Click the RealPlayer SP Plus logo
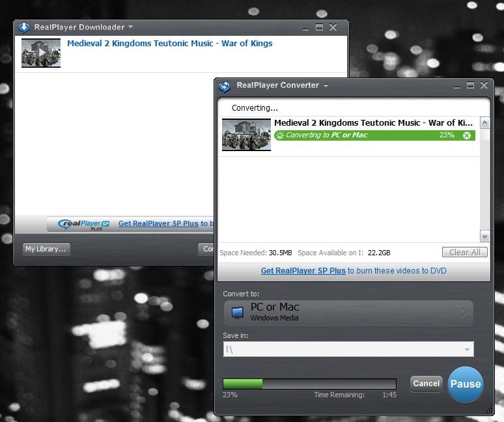504x422 pixels. pos(83,224)
